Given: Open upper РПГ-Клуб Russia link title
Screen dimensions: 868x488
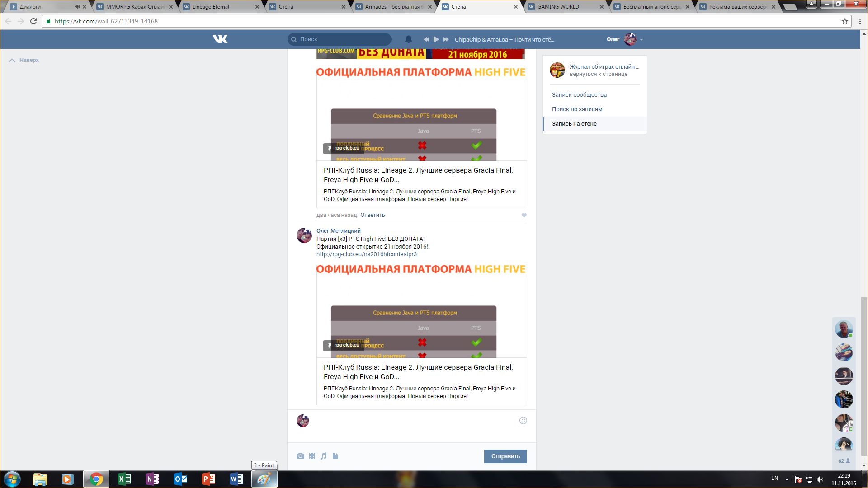Looking at the screenshot, I should pos(418,175).
